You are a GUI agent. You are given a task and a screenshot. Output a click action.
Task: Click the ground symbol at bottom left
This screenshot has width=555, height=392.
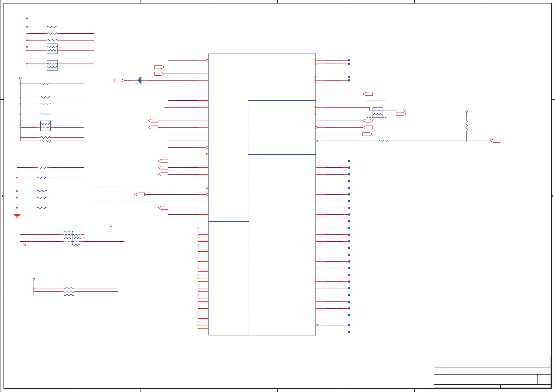point(17,216)
